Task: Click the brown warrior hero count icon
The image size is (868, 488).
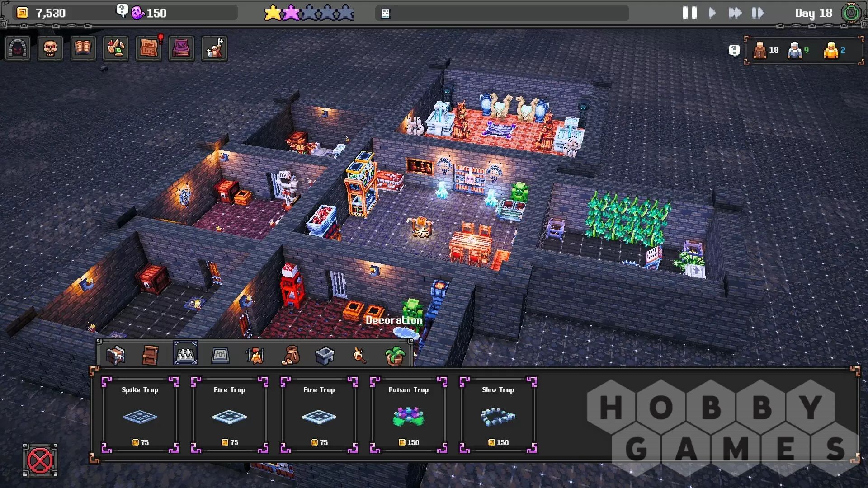Action: click(759, 50)
